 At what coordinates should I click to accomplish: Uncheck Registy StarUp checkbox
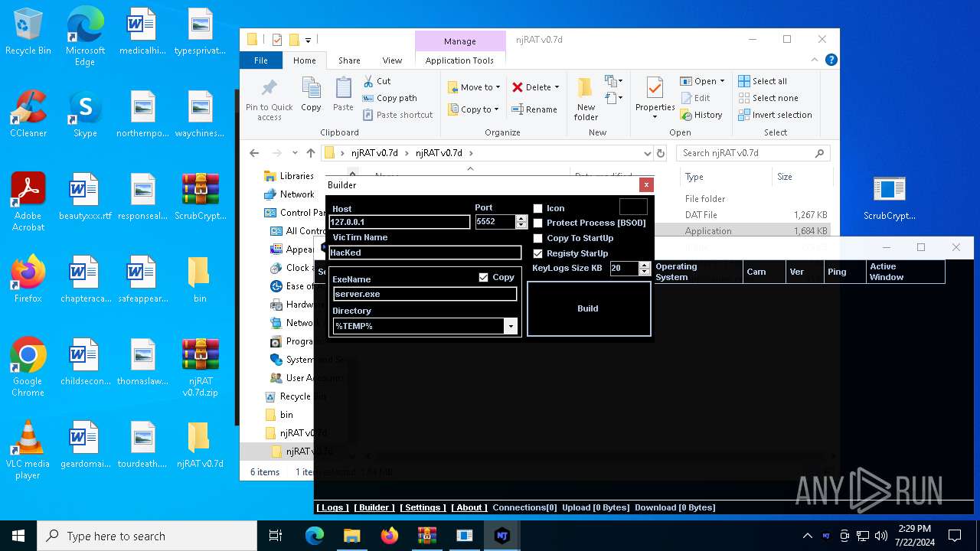click(x=537, y=253)
